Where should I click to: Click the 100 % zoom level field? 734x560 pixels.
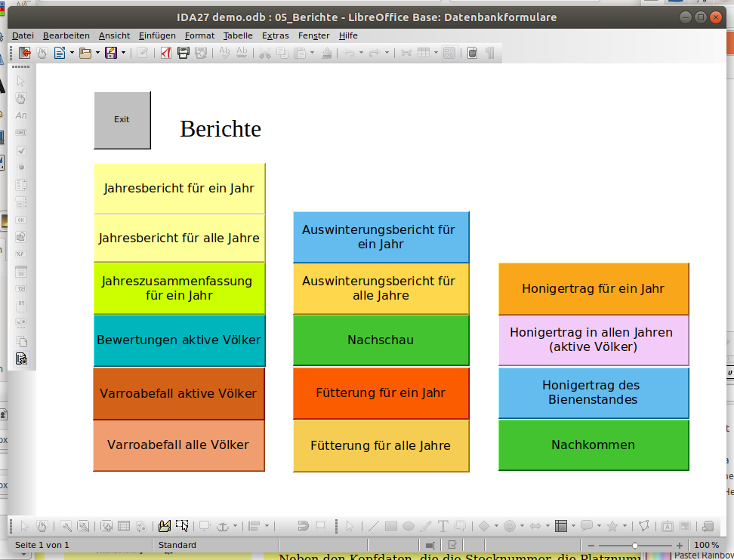706,545
